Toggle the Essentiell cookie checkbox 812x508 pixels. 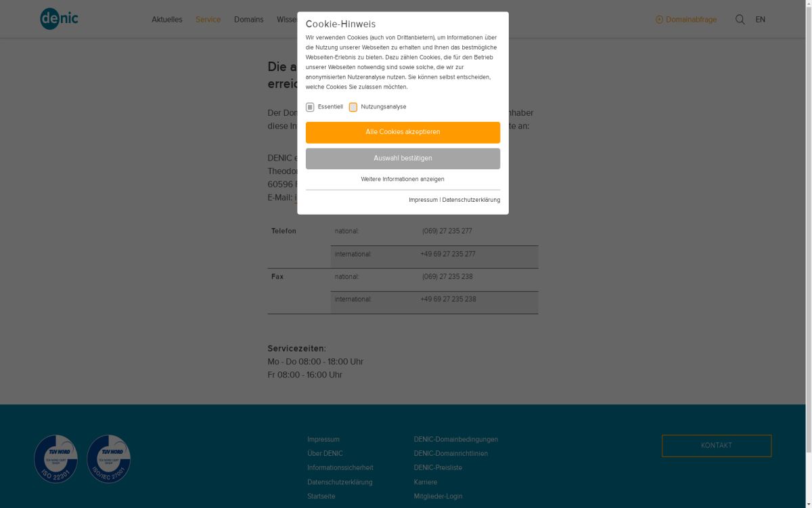(x=310, y=107)
